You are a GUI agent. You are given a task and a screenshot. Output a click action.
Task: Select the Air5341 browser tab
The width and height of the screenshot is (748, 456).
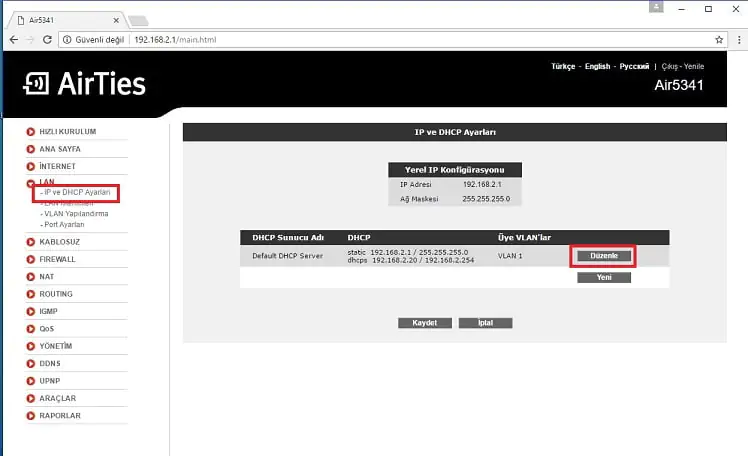pyautogui.click(x=66, y=20)
